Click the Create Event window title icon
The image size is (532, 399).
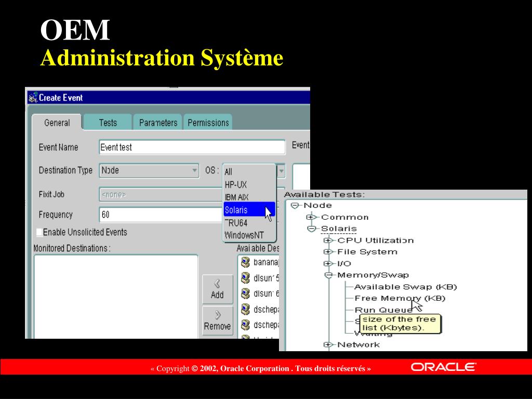33,98
